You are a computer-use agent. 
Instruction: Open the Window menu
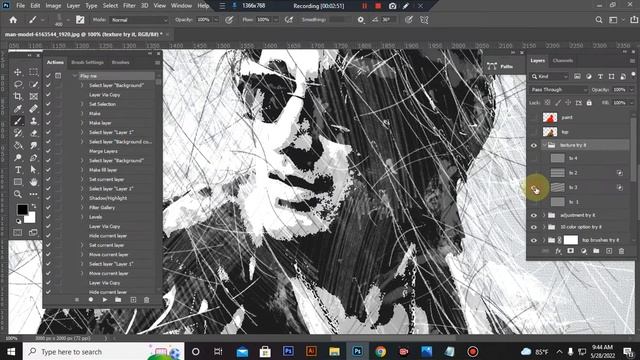click(x=181, y=6)
